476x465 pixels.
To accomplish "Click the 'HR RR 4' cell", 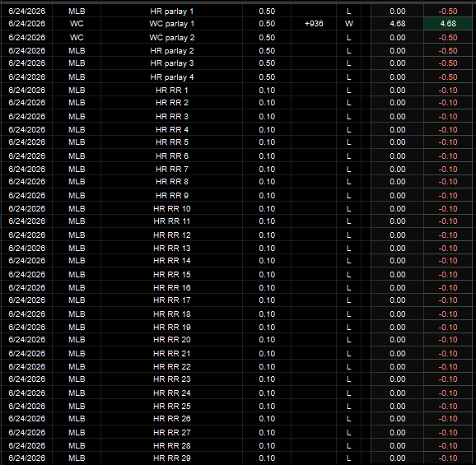I will click(172, 129).
